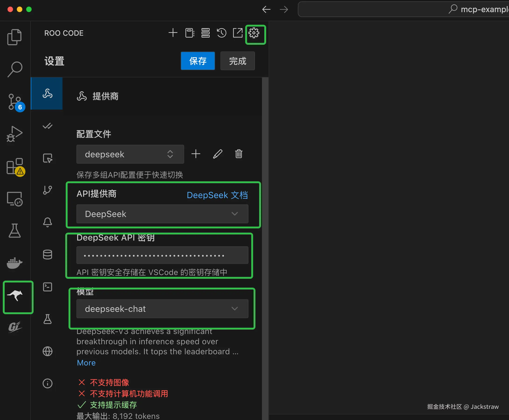Open Roo Code task history

(x=221, y=33)
